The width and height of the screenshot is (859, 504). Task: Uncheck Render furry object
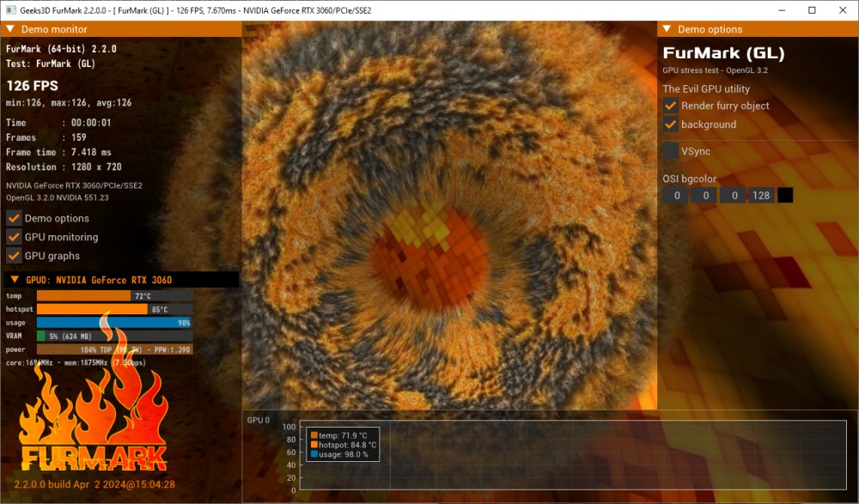pos(670,106)
